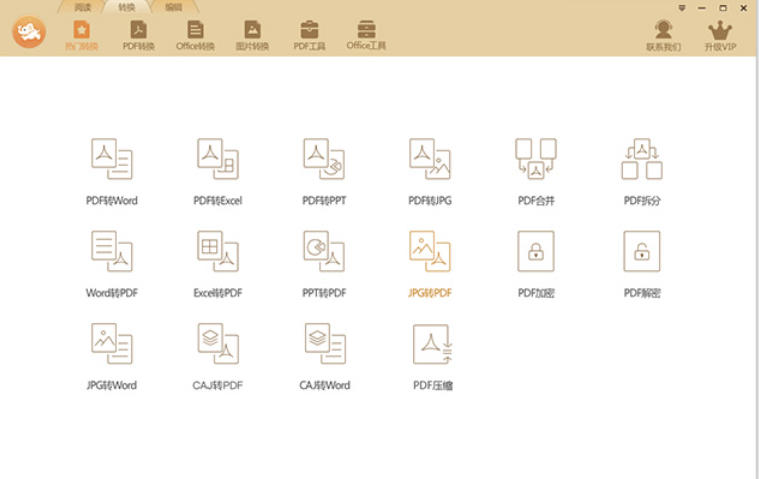Open the PDF合并 merge tool

(536, 160)
